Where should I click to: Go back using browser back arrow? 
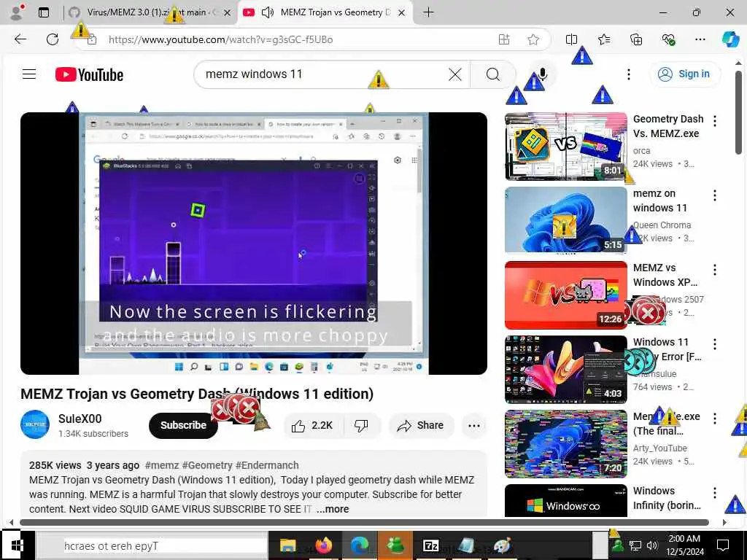click(20, 39)
